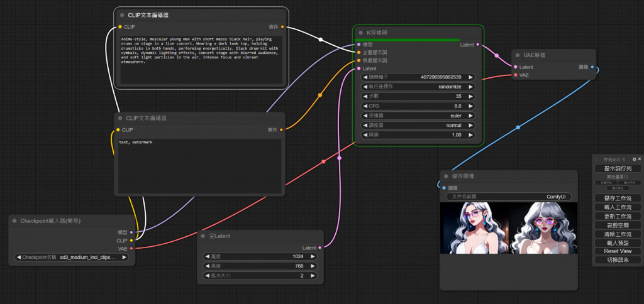Click the 提示詞佇列 queue button
The image size is (644, 304).
tap(618, 168)
